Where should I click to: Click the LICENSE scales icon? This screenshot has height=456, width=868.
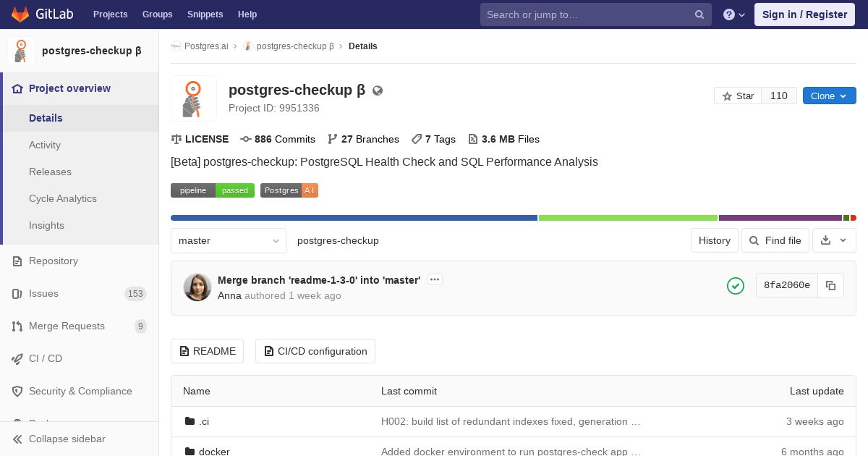tap(176, 139)
